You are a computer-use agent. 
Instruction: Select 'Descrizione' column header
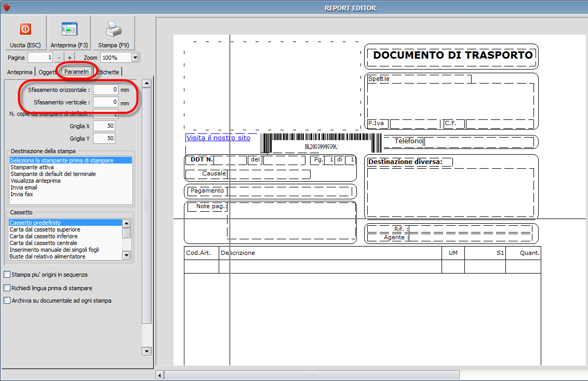pos(238,253)
